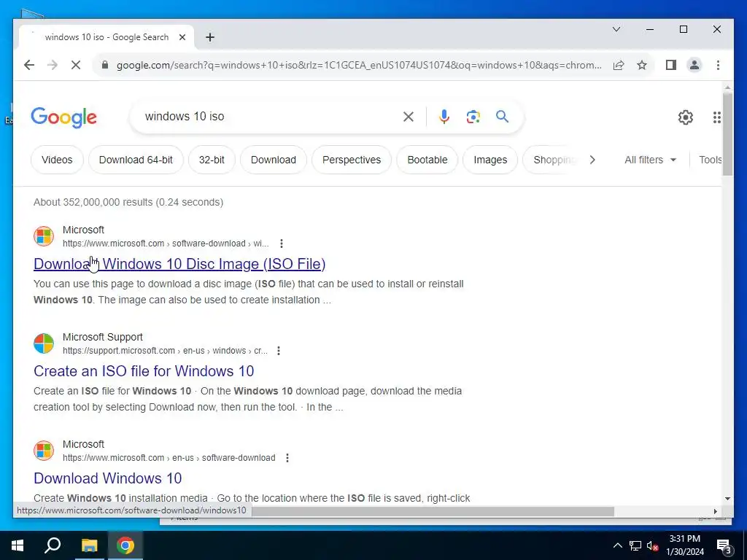Click the microsoft.com software-download wi... URL

click(x=166, y=244)
